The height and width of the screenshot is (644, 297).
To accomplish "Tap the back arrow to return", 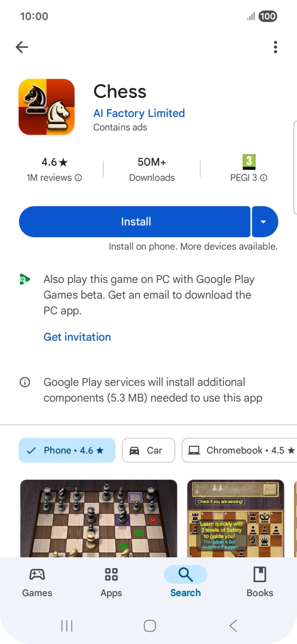I will click(x=21, y=47).
